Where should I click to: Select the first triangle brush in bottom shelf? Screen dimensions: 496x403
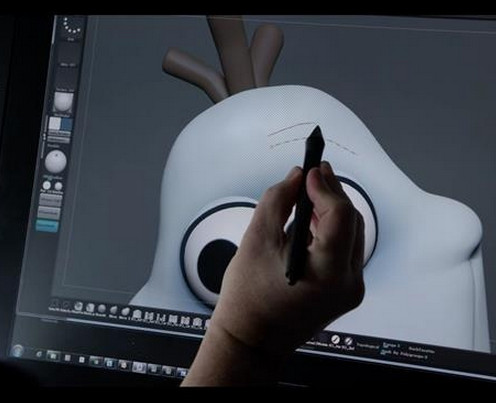point(55,304)
